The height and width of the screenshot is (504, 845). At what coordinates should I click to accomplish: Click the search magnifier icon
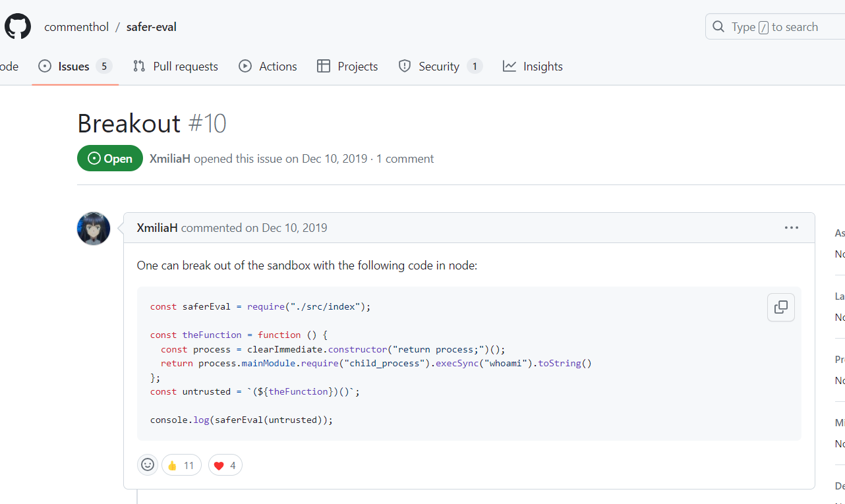click(x=718, y=27)
